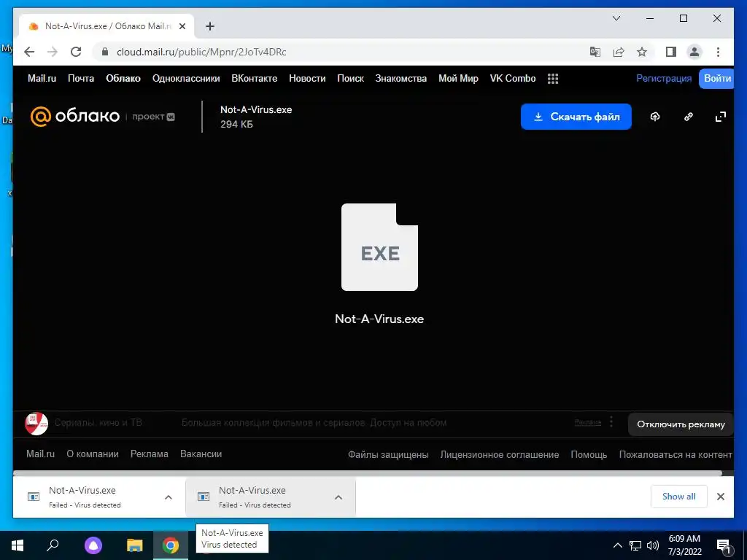This screenshot has width=747, height=560.
Task: Open taskbar clock showing 6:09 AM
Action: (684, 545)
